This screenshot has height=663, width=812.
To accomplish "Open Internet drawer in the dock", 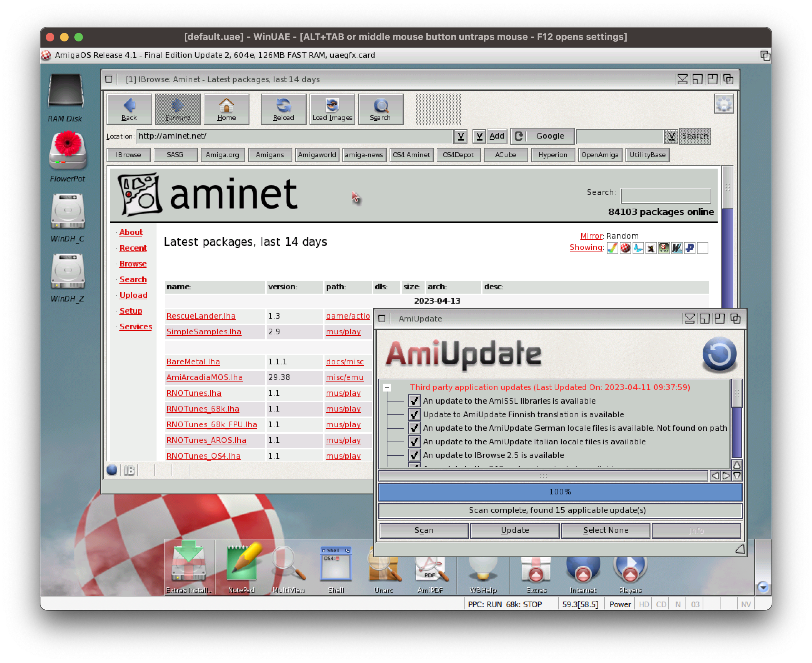I will click(x=583, y=570).
